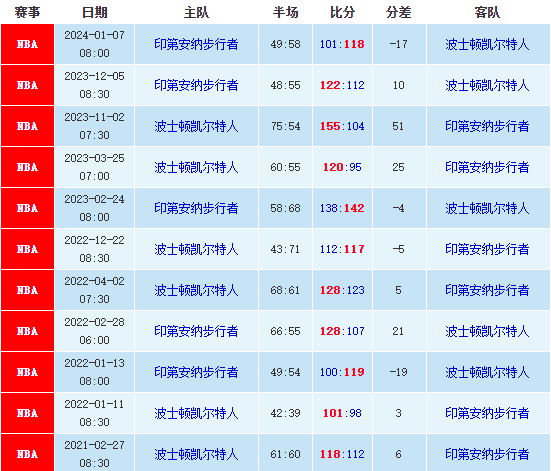Open 波士顿凯尔特人 home link in the 2022-12-22 row
The width and height of the screenshot is (551, 471).
196,249
